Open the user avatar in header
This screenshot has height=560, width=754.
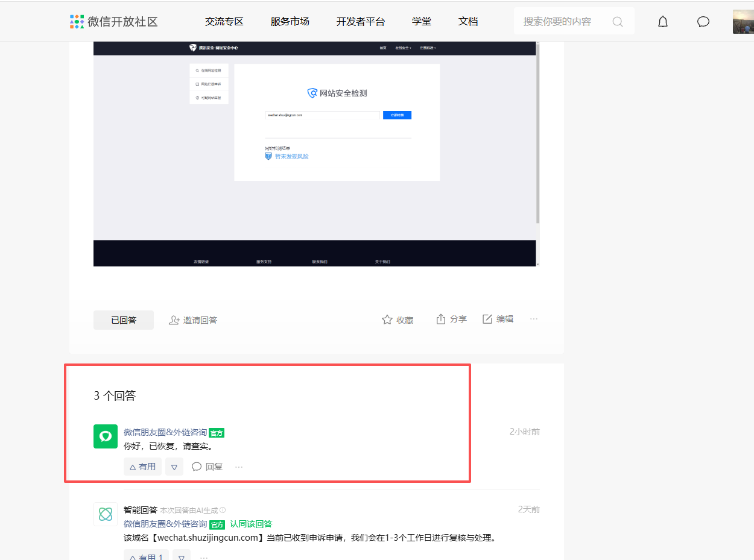(743, 22)
